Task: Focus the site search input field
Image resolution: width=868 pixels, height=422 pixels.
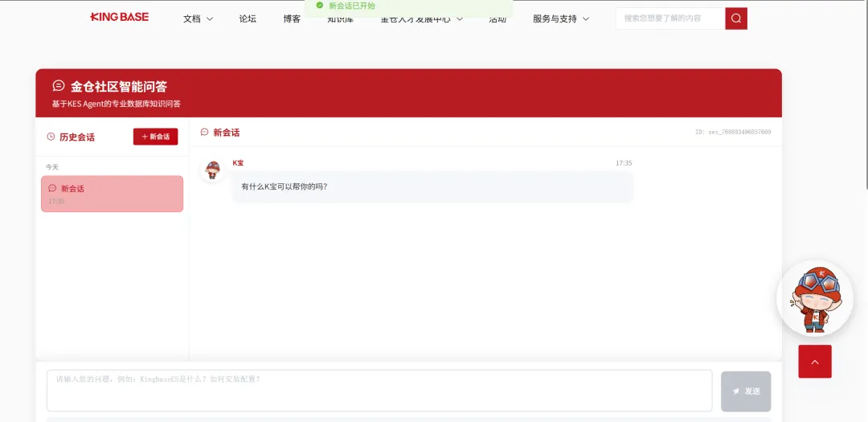Action: click(x=670, y=18)
